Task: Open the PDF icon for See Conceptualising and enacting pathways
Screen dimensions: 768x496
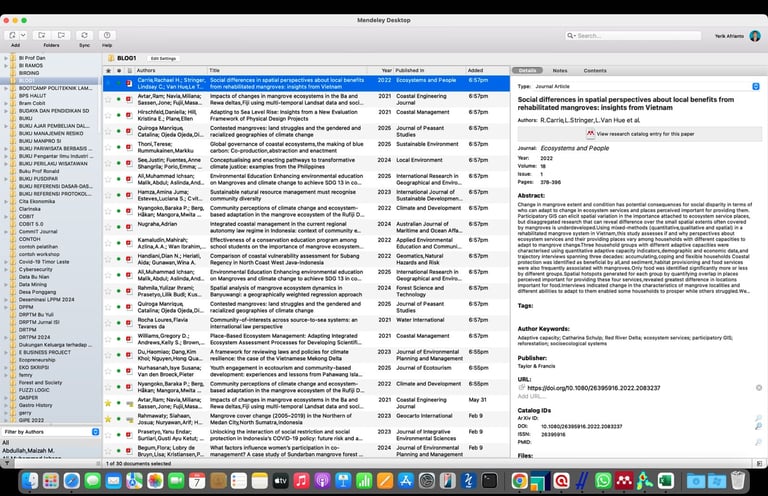Action: 129,163
